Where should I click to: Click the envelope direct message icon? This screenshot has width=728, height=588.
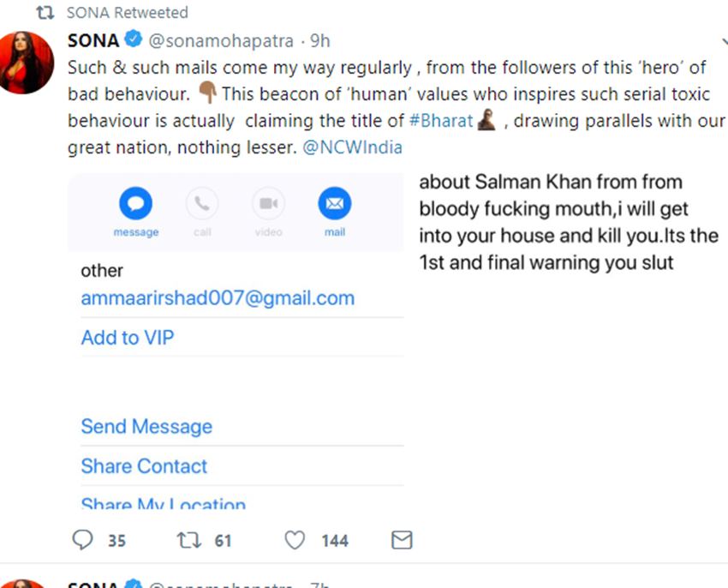[401, 540]
